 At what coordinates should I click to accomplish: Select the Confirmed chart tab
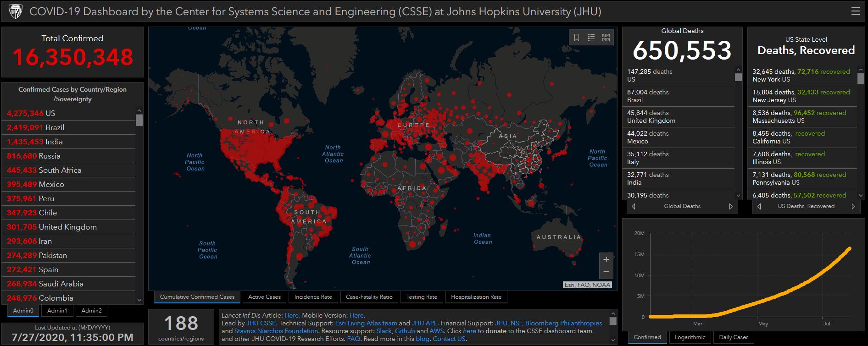[x=647, y=337]
